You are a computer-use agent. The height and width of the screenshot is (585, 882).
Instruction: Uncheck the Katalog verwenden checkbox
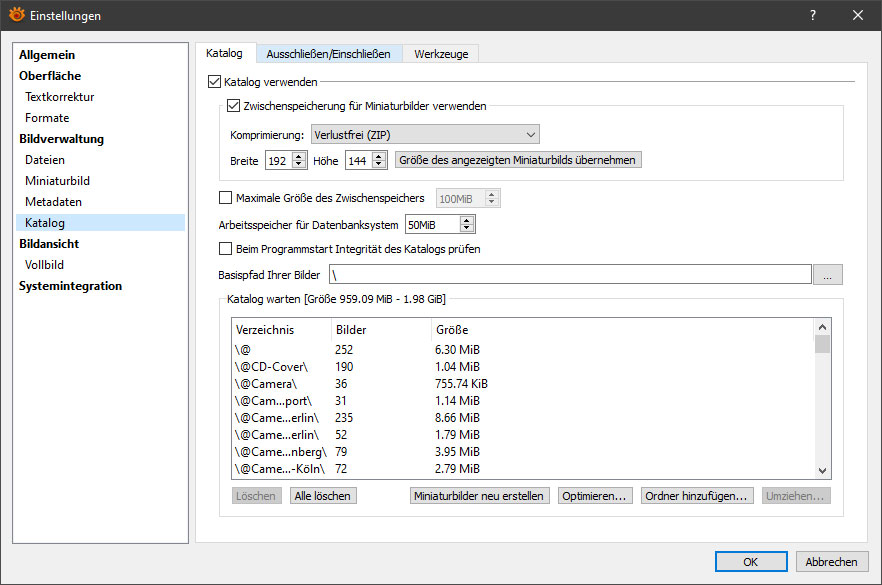[x=214, y=81]
